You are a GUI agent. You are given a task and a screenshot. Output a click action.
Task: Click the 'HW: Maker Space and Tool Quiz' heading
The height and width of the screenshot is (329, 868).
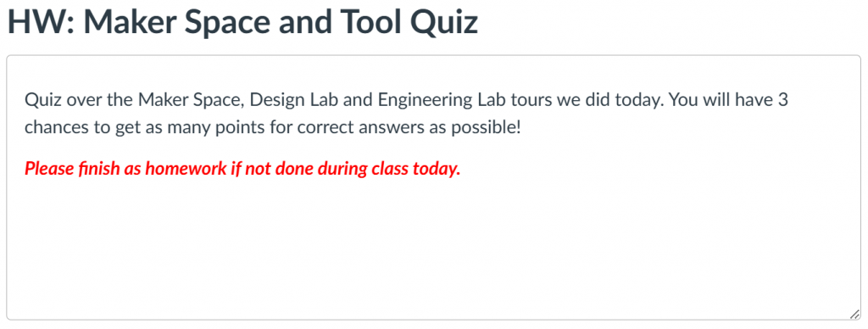pos(242,21)
